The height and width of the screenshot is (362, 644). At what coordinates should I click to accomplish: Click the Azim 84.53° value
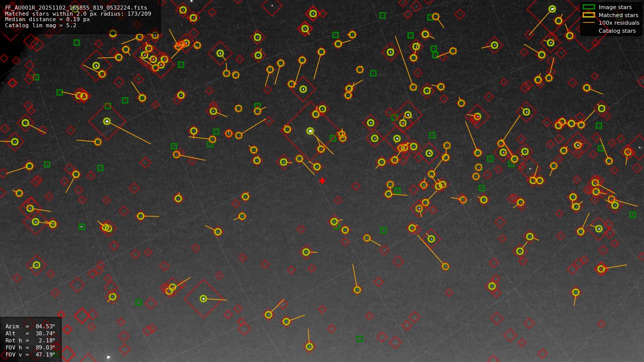tap(45, 326)
